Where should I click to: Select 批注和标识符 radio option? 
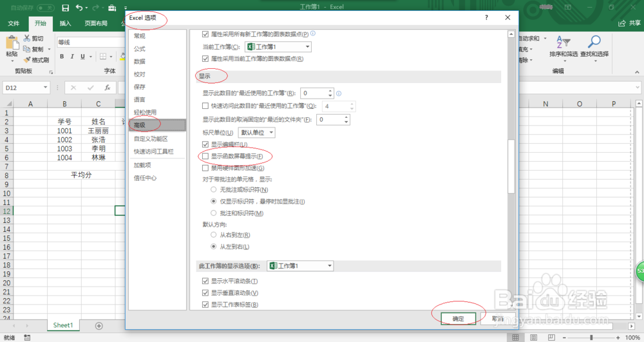214,213
